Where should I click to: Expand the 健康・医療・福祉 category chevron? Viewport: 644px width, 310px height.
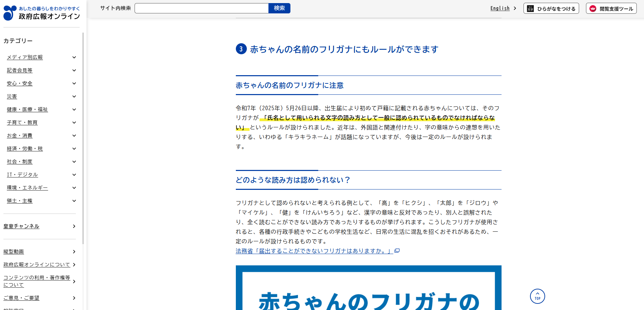(74, 110)
